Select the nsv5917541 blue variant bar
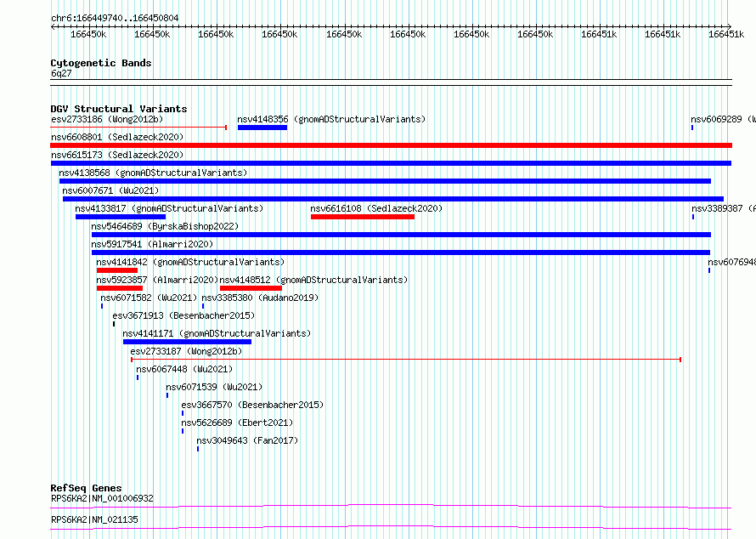 [x=401, y=252]
